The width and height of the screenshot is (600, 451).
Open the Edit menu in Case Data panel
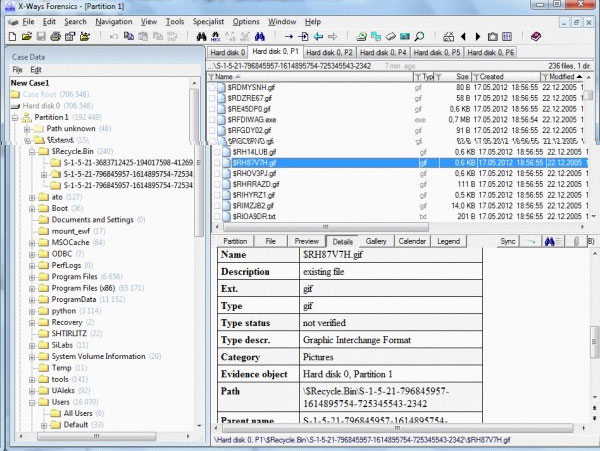36,70
